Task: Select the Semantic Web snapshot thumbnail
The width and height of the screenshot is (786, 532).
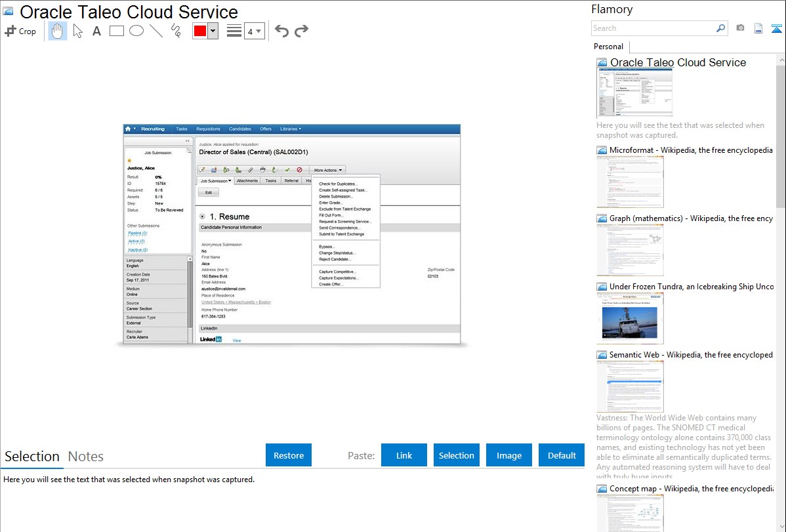Action: pyautogui.click(x=630, y=386)
